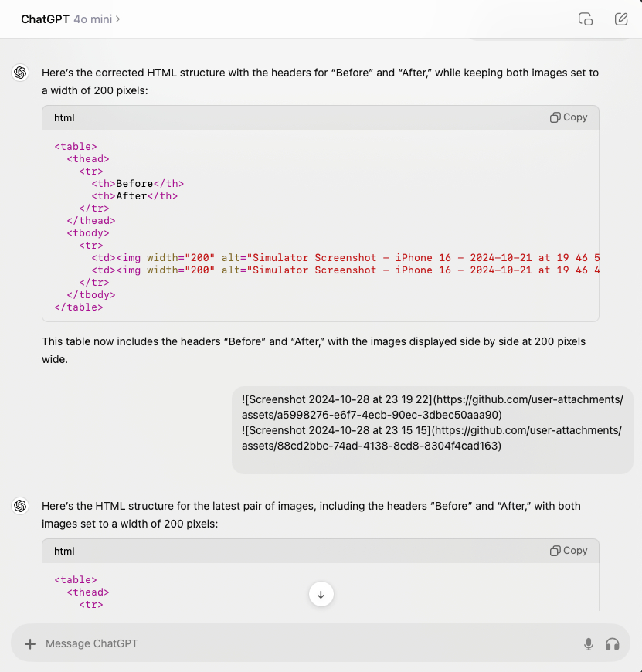Image resolution: width=642 pixels, height=672 pixels.
Task: Click ChatGPT logo beside the first response
Action: [20, 73]
